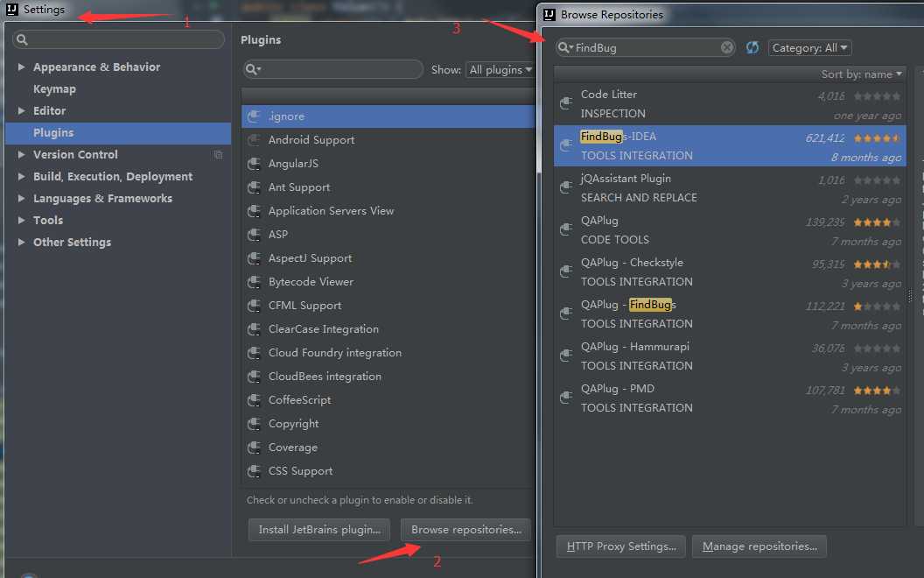Click the FindBugs-IDEA plugin icon
The width and height of the screenshot is (924, 578).
tap(566, 145)
